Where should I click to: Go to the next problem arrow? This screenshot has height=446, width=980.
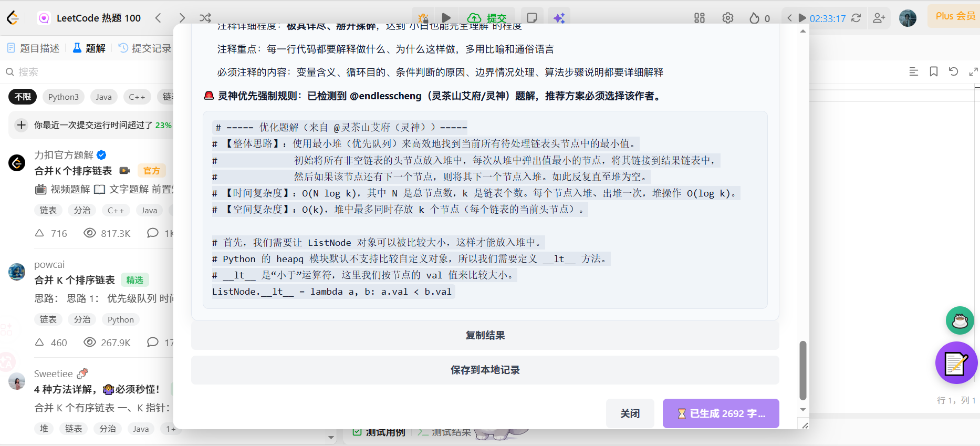tap(182, 18)
